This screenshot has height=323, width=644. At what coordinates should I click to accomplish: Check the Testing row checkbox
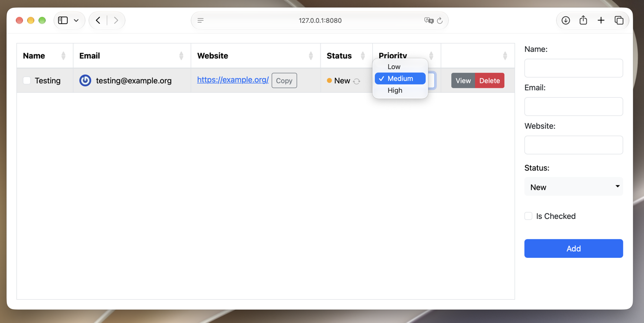(x=27, y=80)
